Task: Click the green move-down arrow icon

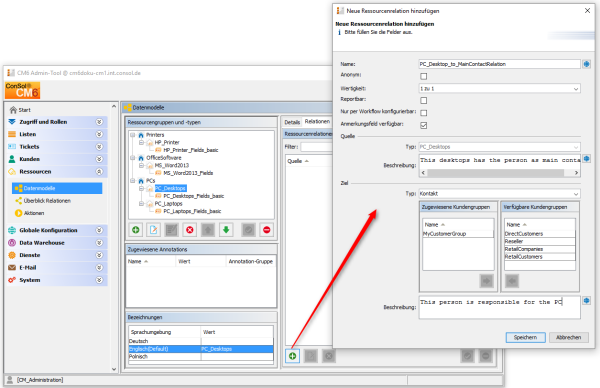Action: 226,230
